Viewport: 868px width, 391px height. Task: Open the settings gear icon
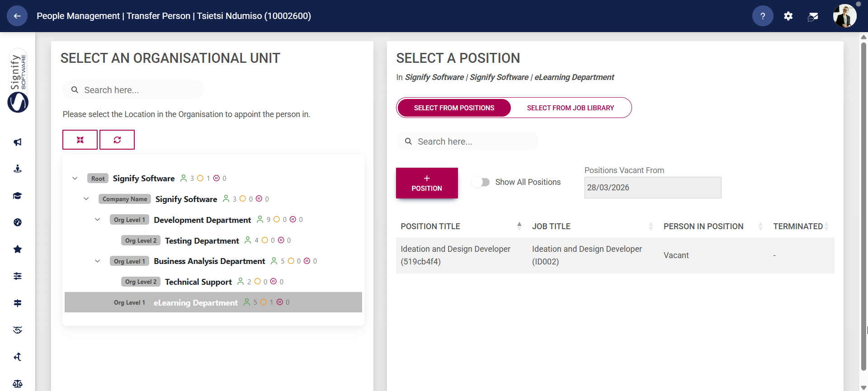click(x=788, y=16)
